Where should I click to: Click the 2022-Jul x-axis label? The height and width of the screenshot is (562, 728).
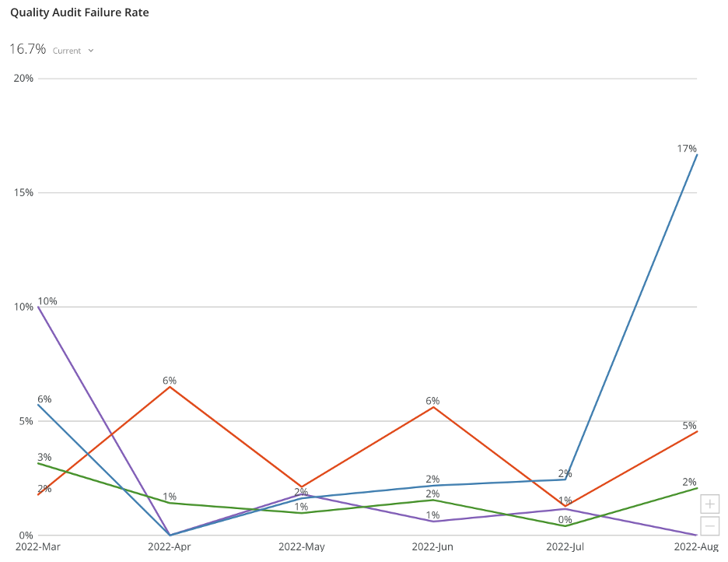pyautogui.click(x=565, y=547)
